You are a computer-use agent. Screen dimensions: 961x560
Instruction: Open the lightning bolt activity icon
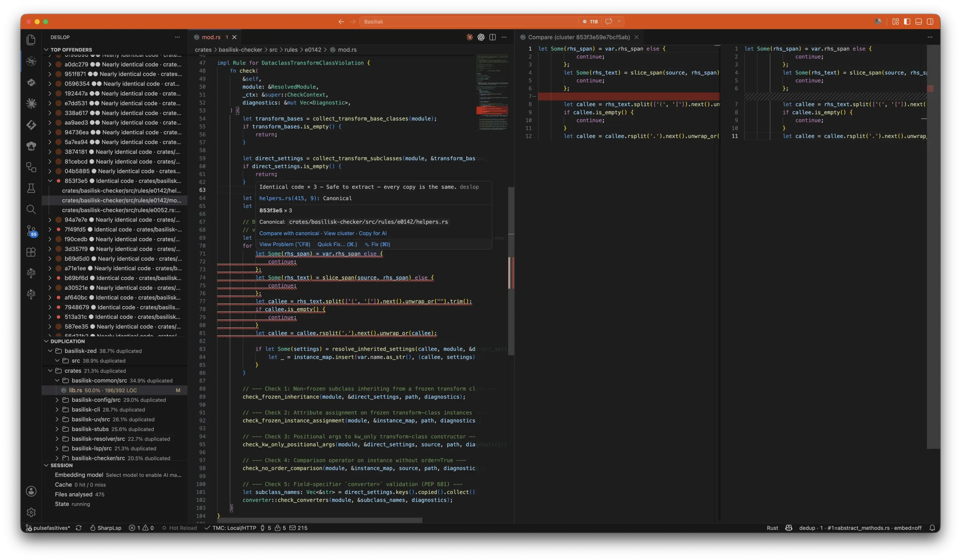[x=31, y=124]
